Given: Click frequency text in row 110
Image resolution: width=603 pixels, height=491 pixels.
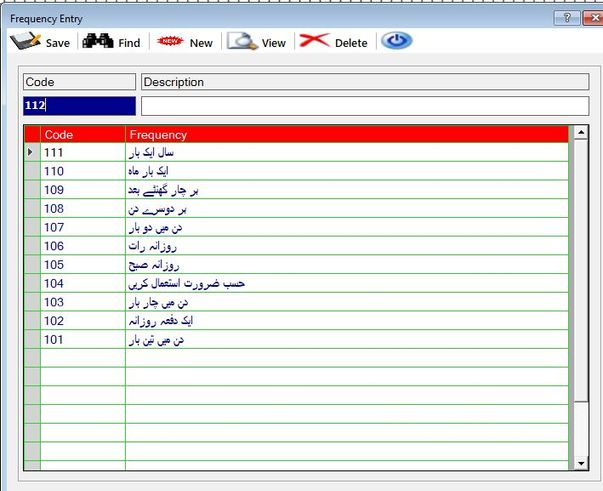Looking at the screenshot, I should tap(148, 171).
